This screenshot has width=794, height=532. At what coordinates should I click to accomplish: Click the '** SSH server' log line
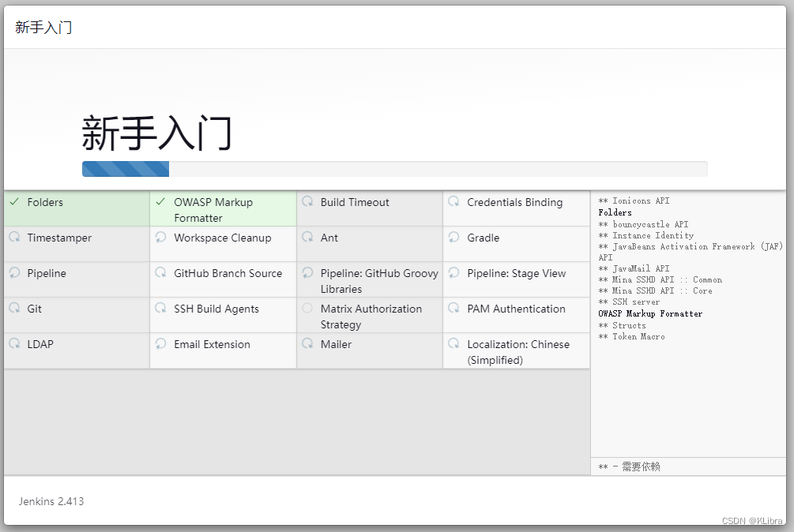(x=629, y=302)
